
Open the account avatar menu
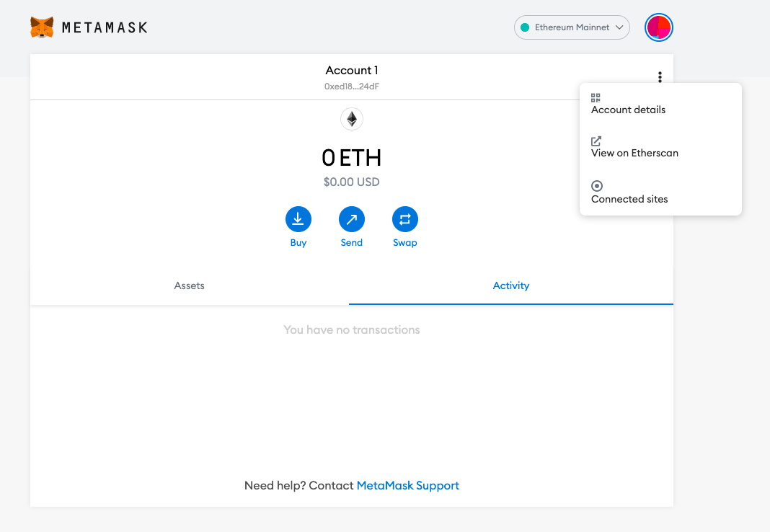coord(658,27)
